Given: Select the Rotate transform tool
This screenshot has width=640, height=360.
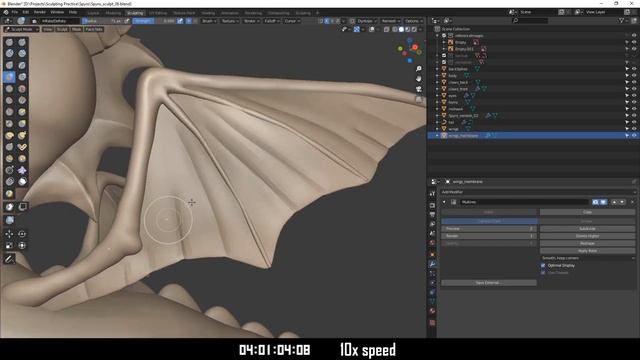Looking at the screenshot, I should click(22, 234).
